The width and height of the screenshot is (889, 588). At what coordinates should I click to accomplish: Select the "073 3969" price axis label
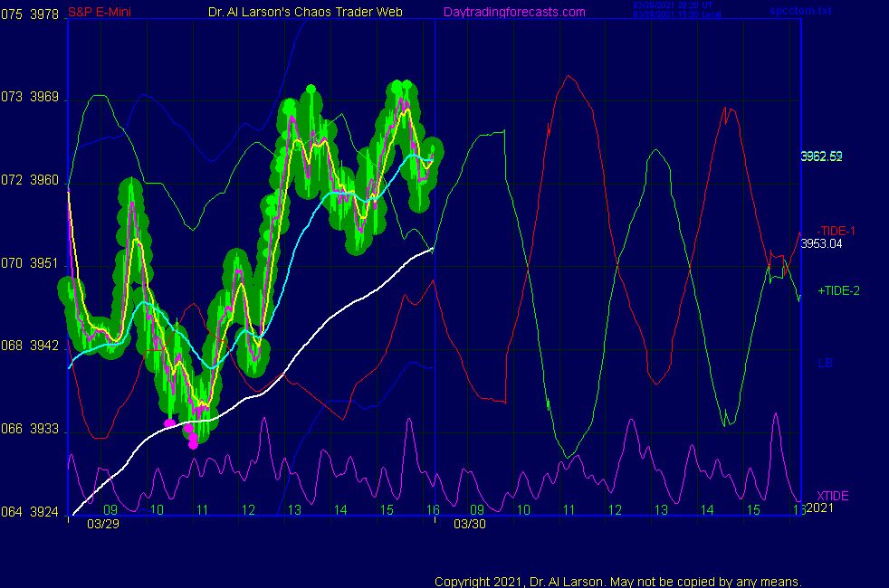click(x=30, y=97)
